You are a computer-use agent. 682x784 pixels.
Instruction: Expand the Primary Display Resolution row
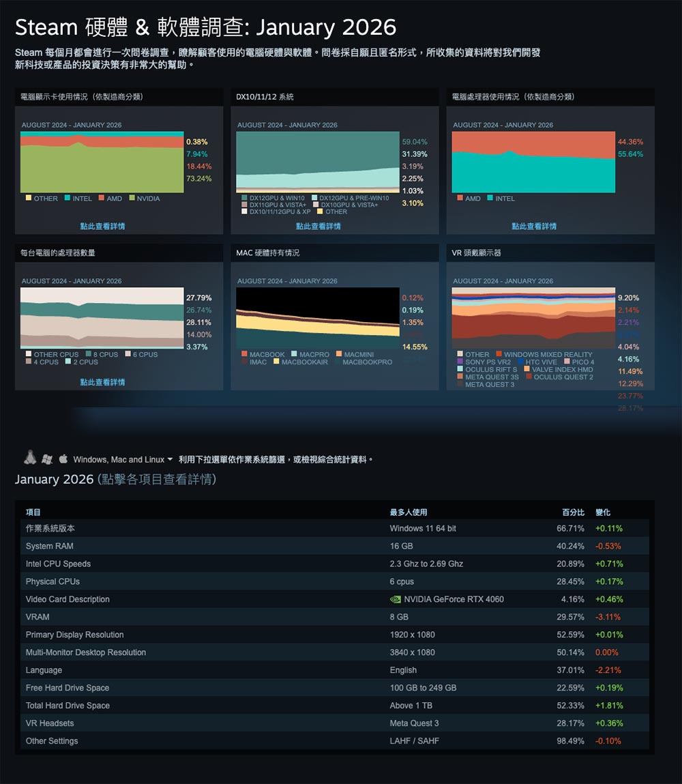(75, 635)
